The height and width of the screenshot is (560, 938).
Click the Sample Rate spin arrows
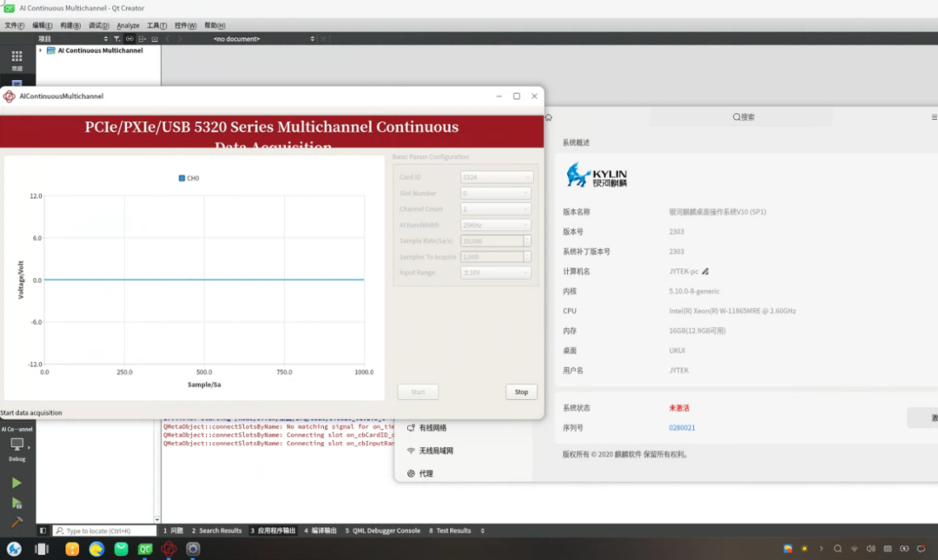[527, 240]
